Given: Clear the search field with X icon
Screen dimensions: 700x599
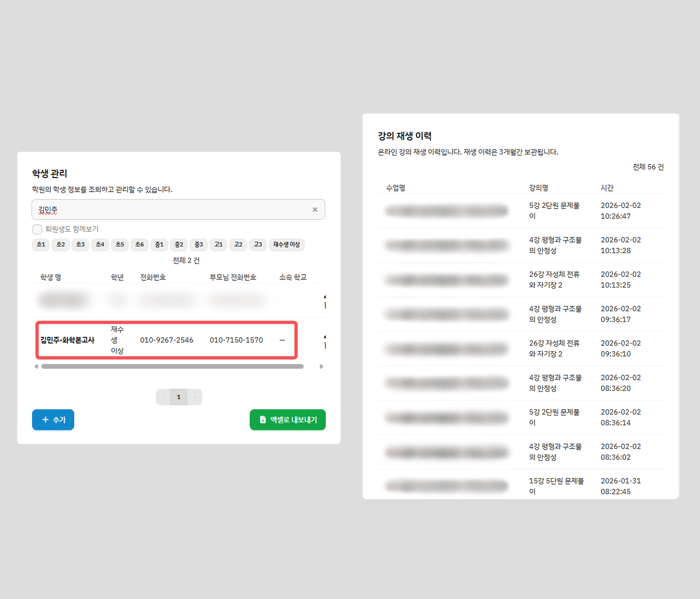Looking at the screenshot, I should coord(315,210).
